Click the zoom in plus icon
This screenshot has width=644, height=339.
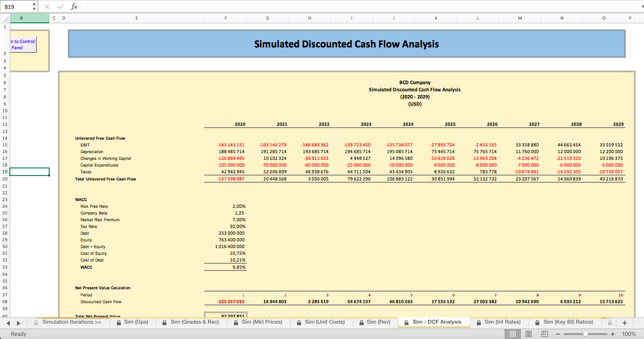click(x=613, y=334)
